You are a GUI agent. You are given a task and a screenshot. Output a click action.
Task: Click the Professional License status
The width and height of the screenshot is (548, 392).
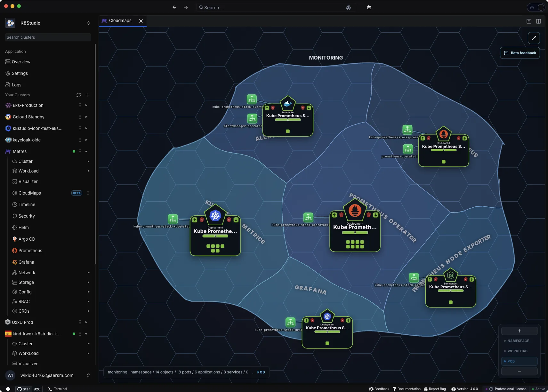pyautogui.click(x=508, y=389)
